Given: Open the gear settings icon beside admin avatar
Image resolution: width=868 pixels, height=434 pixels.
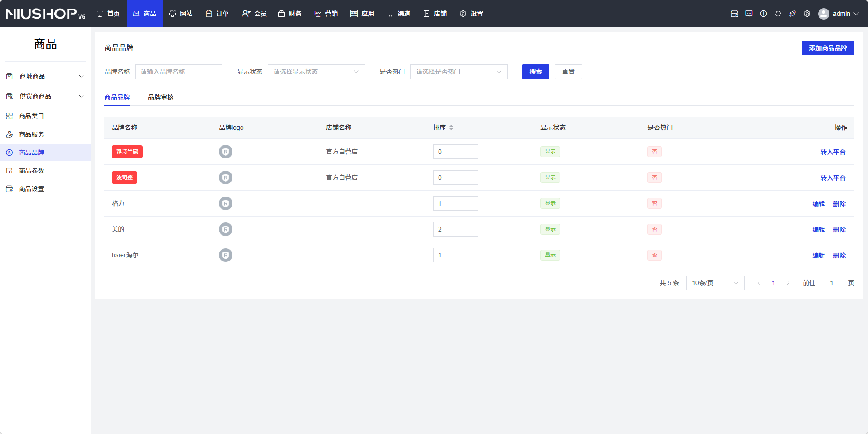Looking at the screenshot, I should pyautogui.click(x=807, y=14).
